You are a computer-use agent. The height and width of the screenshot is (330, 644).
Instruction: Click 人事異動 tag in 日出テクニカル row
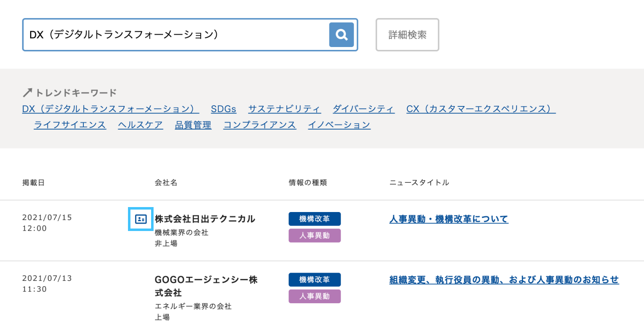point(315,236)
